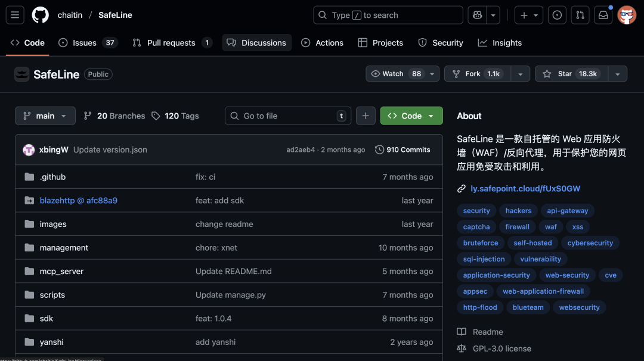Switch branch using main dropdown

point(45,116)
